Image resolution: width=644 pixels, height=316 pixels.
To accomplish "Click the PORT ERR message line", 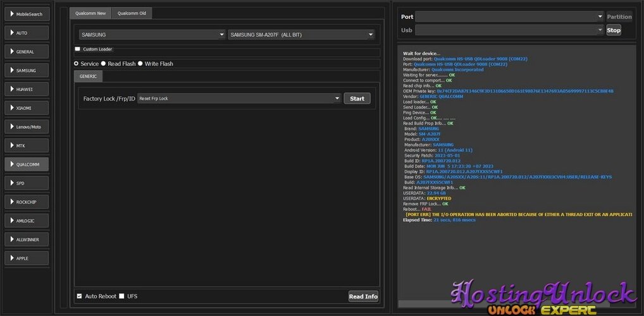I will [x=519, y=214].
